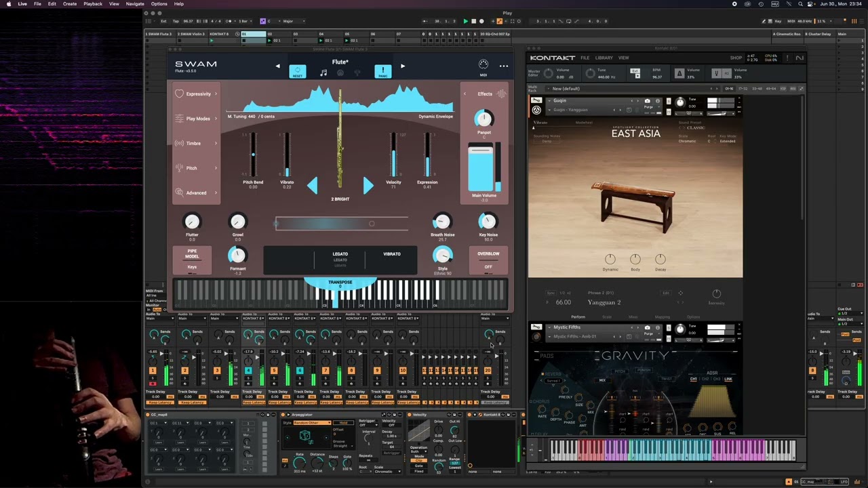This screenshot has height=488, width=868.
Task: Expand the Play Modes section in SWAM
Action: click(197, 119)
